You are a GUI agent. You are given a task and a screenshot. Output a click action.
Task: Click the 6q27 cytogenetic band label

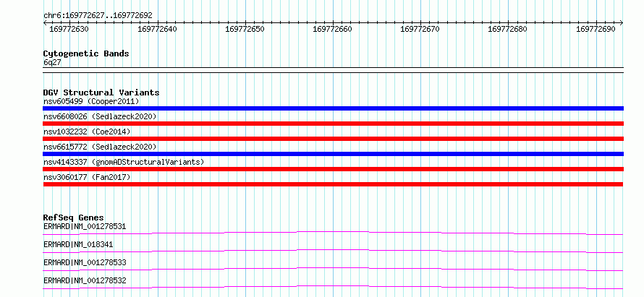[52, 63]
